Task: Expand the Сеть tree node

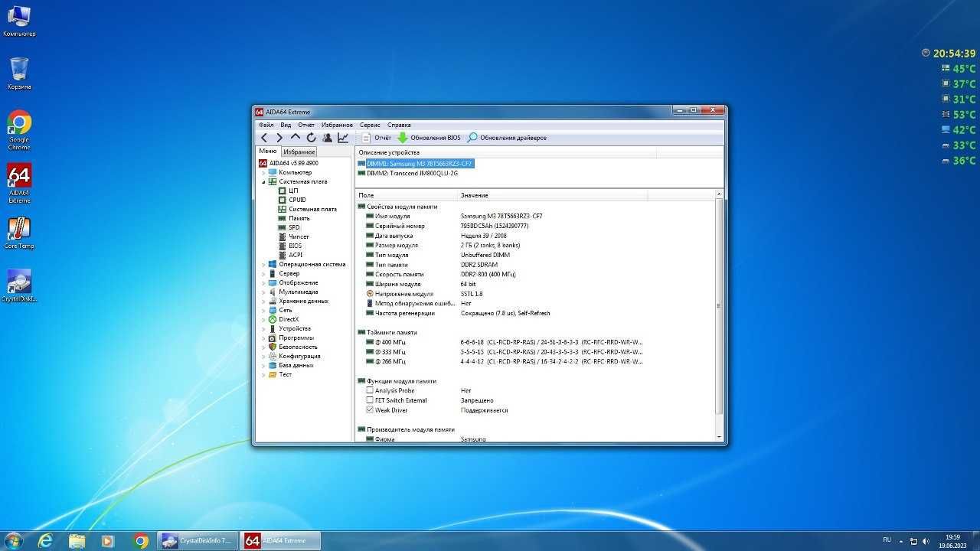Action: pyautogui.click(x=263, y=310)
